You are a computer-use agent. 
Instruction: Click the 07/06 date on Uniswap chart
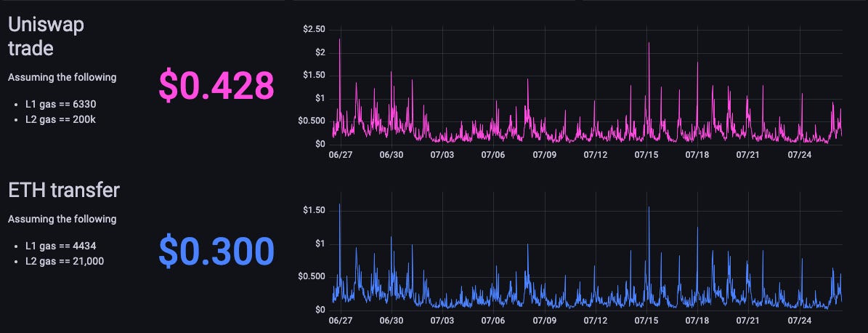[493, 155]
